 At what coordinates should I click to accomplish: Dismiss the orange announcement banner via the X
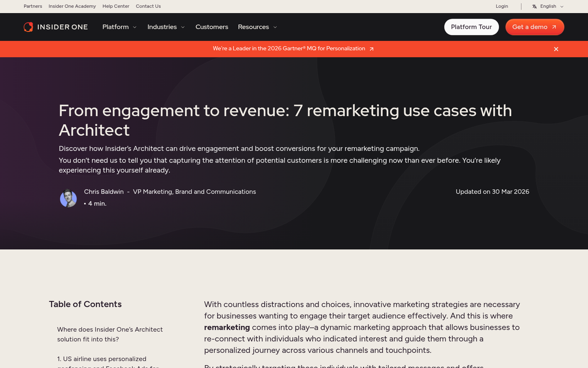coord(556,49)
